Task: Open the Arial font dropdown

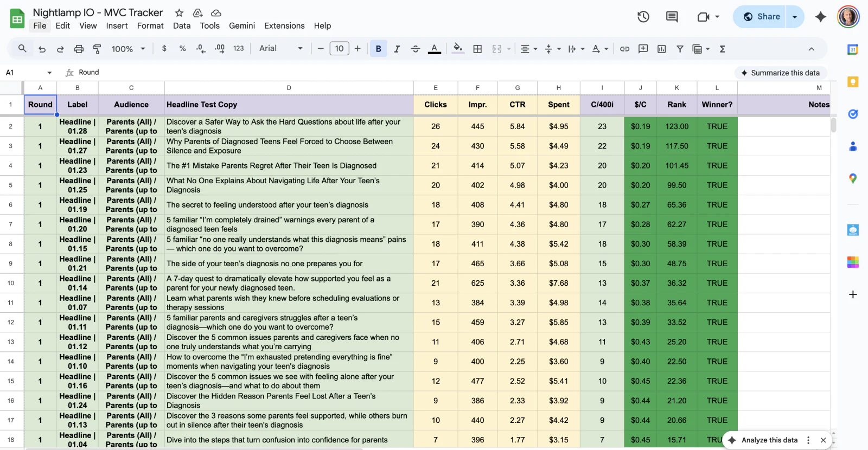Action: point(280,48)
